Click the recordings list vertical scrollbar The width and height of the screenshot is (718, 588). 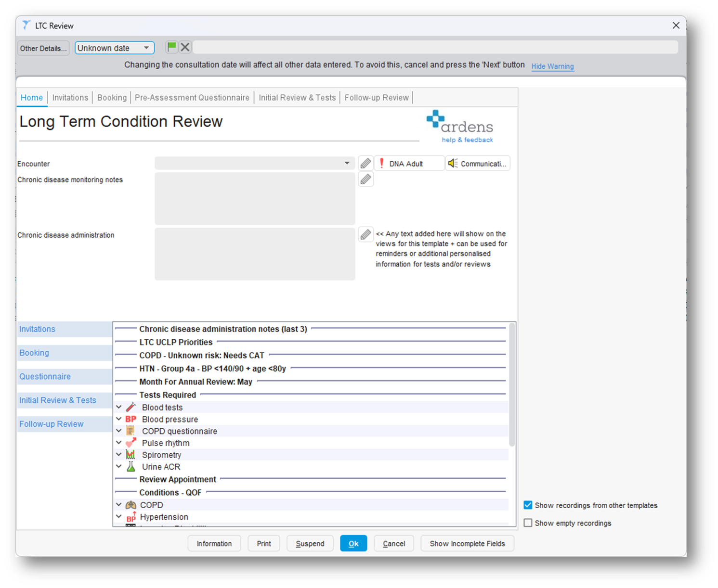tap(512, 385)
